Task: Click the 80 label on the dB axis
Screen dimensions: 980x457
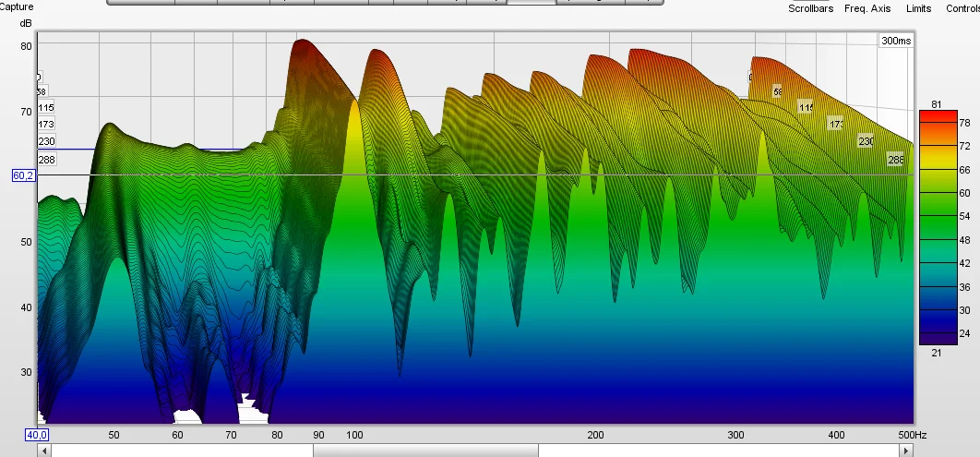Action: pos(26,46)
